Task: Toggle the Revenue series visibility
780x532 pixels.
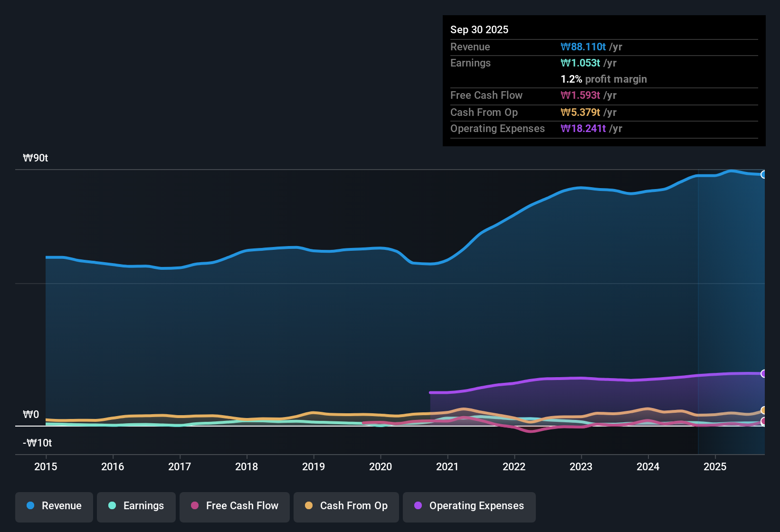Action: coord(54,506)
